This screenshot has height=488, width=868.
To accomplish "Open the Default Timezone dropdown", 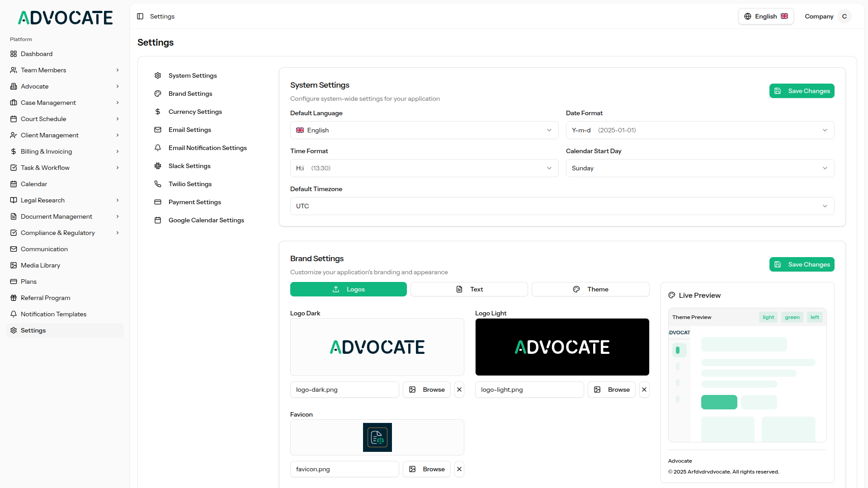I will (x=562, y=206).
